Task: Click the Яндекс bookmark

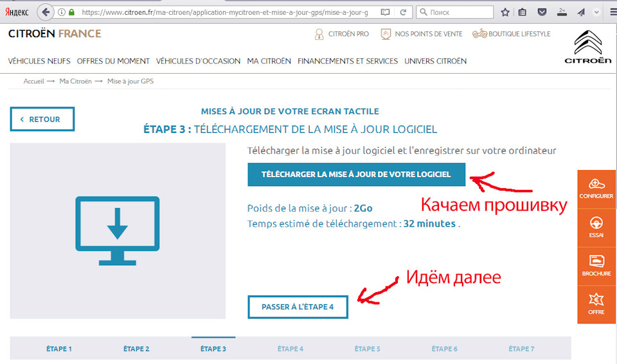Action: tap(17, 12)
